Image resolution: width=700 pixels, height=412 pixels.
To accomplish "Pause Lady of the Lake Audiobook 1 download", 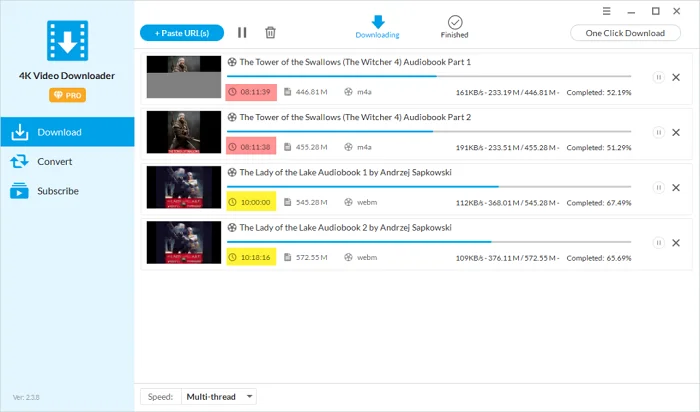I will click(x=658, y=187).
